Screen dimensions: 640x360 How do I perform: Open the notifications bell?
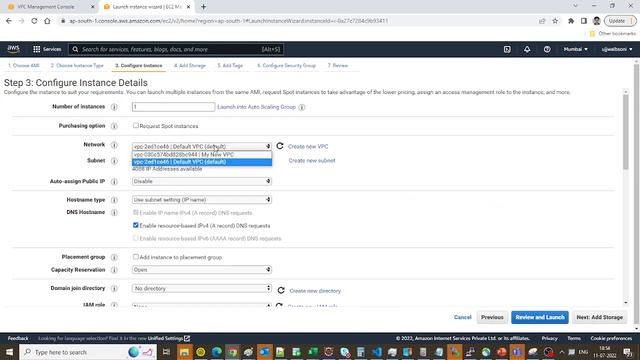(x=527, y=49)
